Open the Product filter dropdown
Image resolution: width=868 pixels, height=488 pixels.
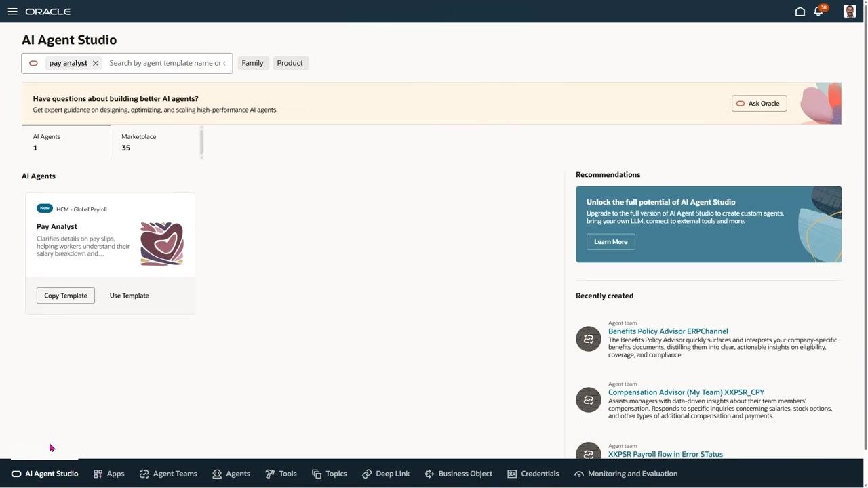pos(290,63)
